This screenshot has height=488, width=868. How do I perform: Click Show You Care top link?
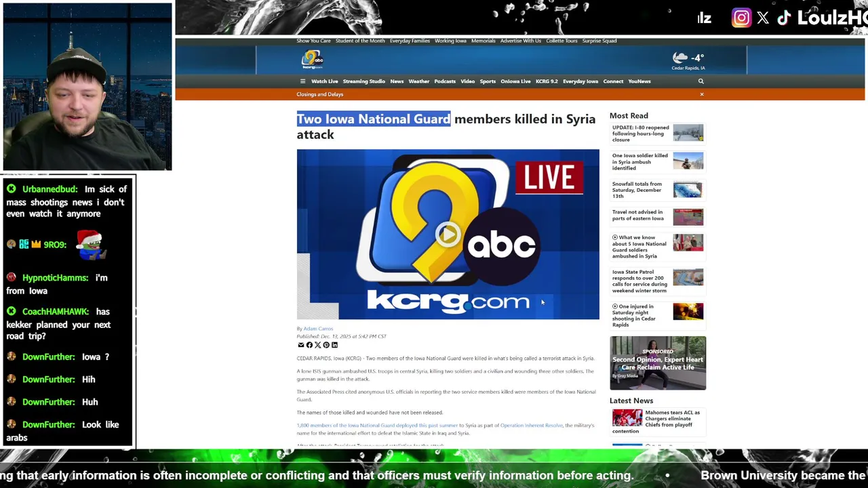click(313, 41)
